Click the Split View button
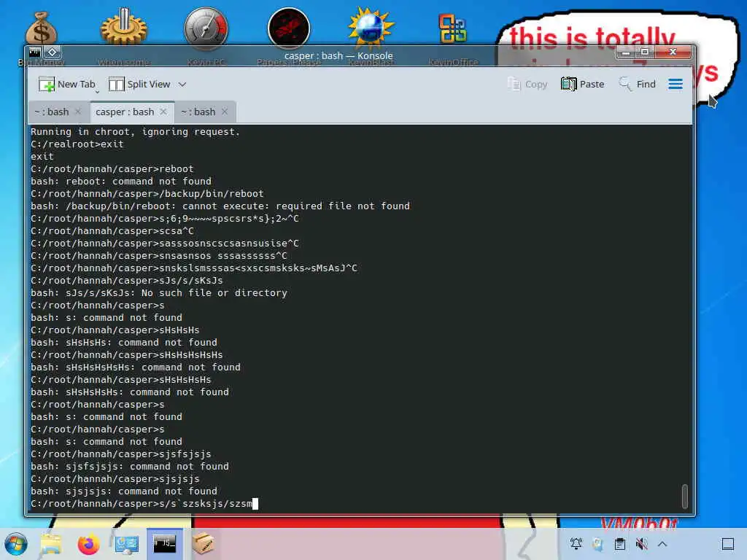 click(x=139, y=85)
